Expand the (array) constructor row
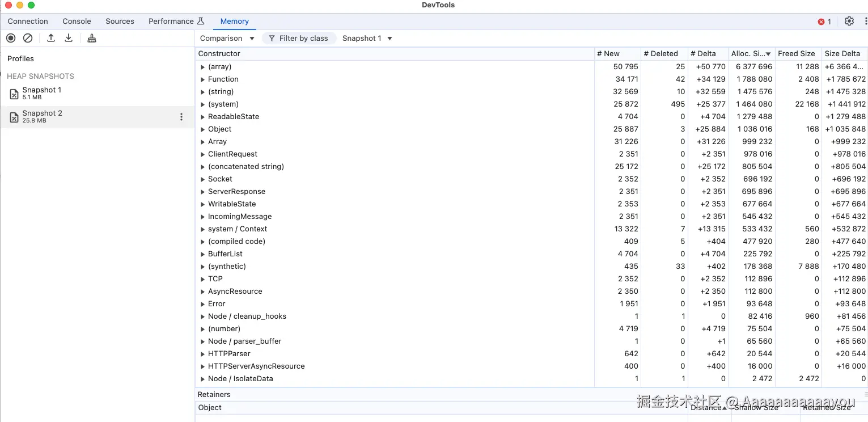868x422 pixels. point(203,67)
